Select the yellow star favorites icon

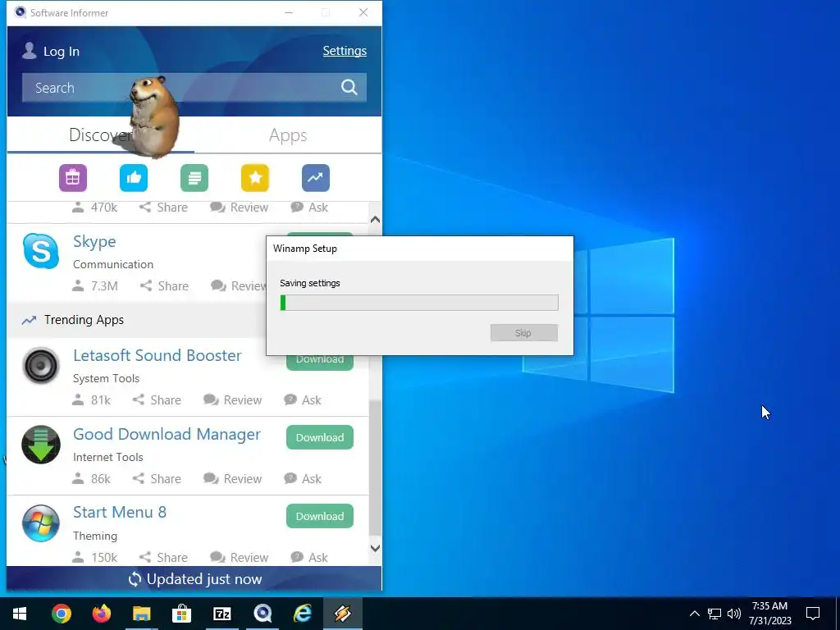coord(255,178)
